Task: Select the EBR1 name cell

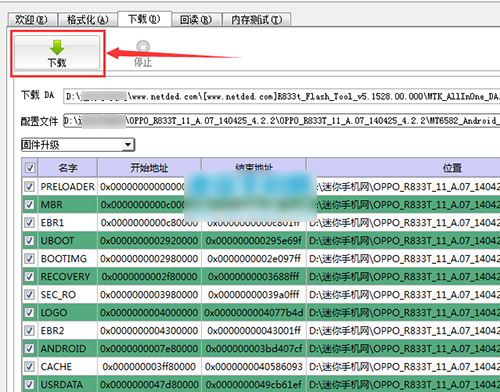Action: pyautogui.click(x=68, y=223)
